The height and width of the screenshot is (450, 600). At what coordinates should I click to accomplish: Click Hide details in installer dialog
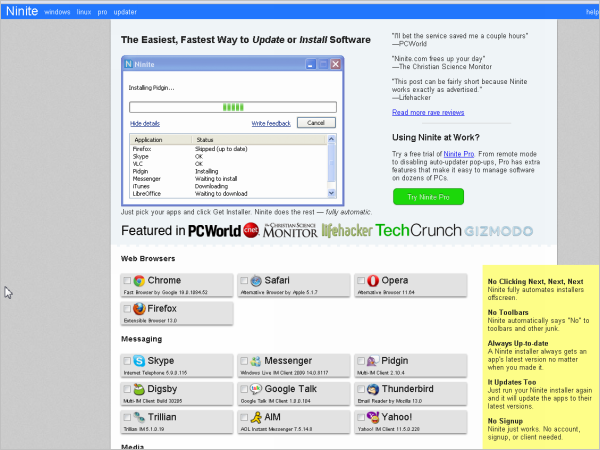145,123
